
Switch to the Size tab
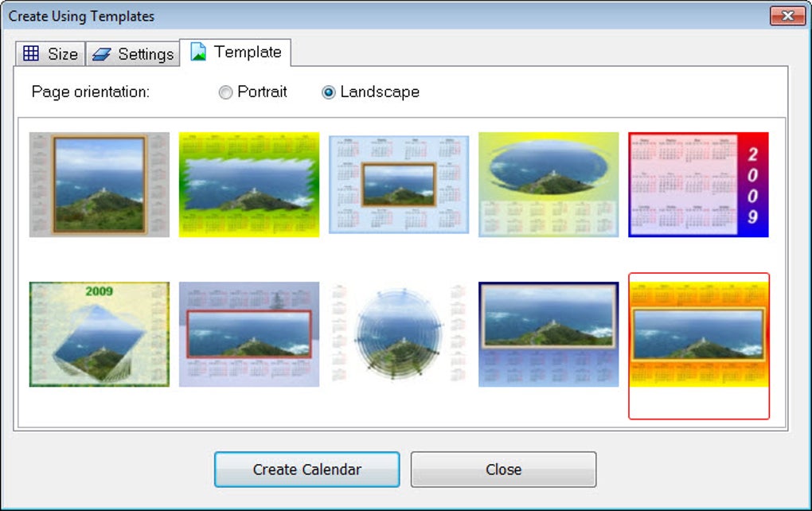tap(49, 53)
